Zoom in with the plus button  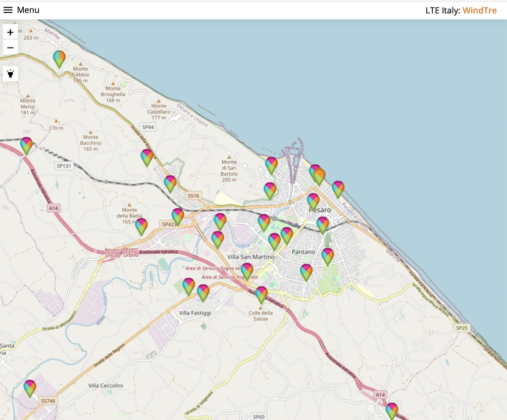(10, 32)
